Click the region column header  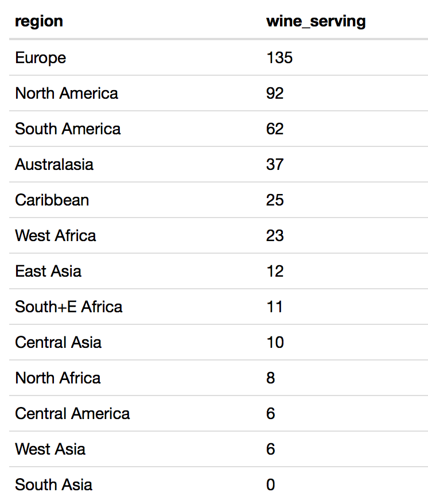pos(39,22)
